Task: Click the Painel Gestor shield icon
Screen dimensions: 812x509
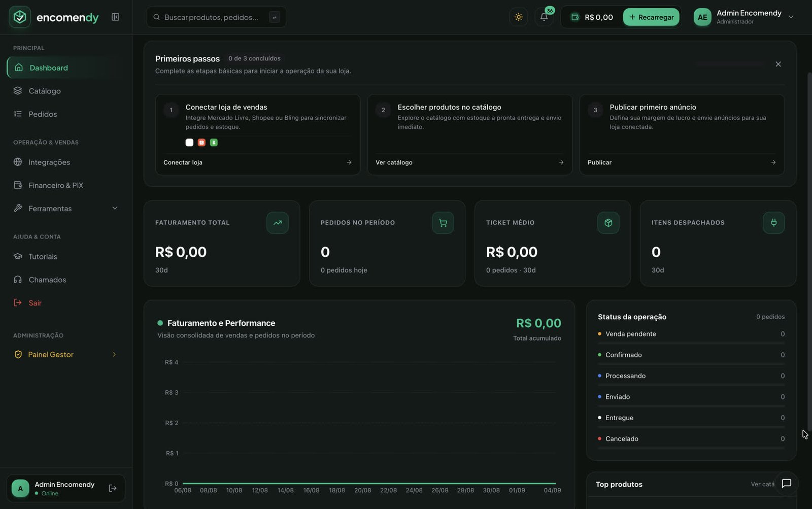Action: 18,355
